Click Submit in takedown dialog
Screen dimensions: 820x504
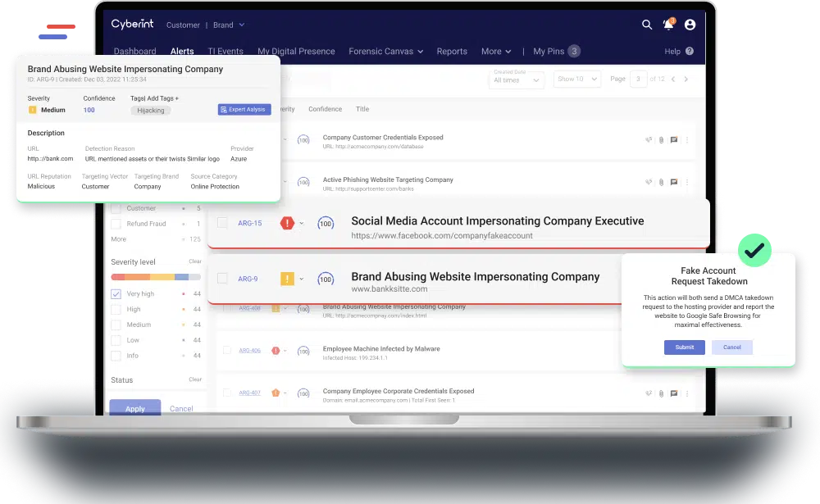[684, 347]
